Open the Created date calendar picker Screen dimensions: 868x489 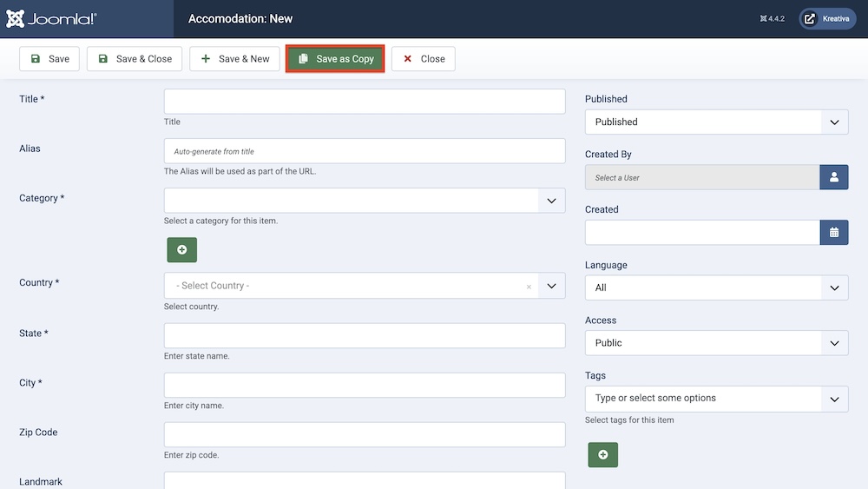[x=833, y=232]
